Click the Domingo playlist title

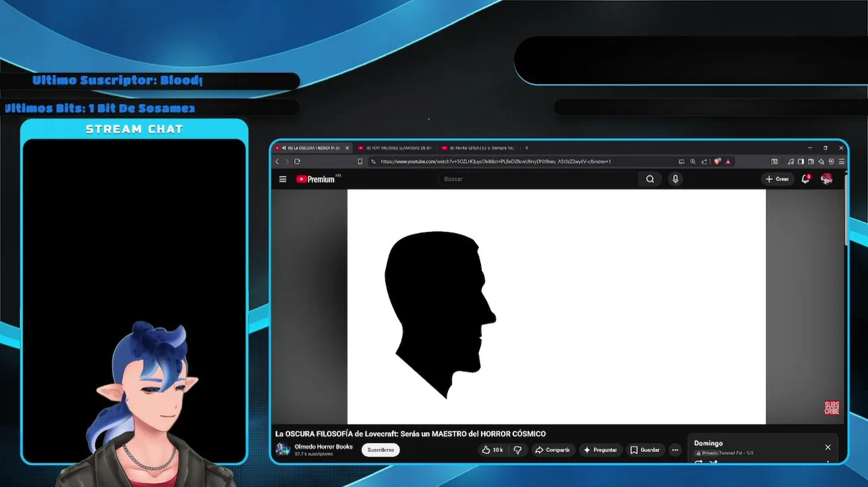(708, 444)
